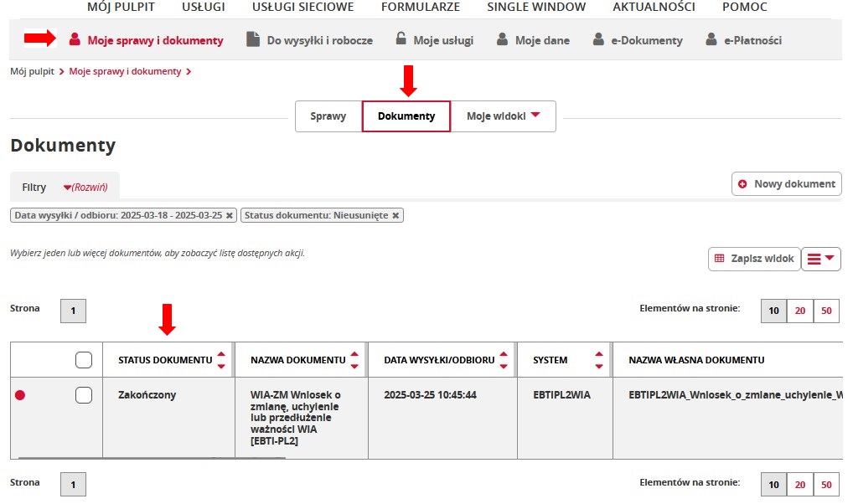Toggle sorting on the STATUS DOKUMENTU column

(222, 359)
